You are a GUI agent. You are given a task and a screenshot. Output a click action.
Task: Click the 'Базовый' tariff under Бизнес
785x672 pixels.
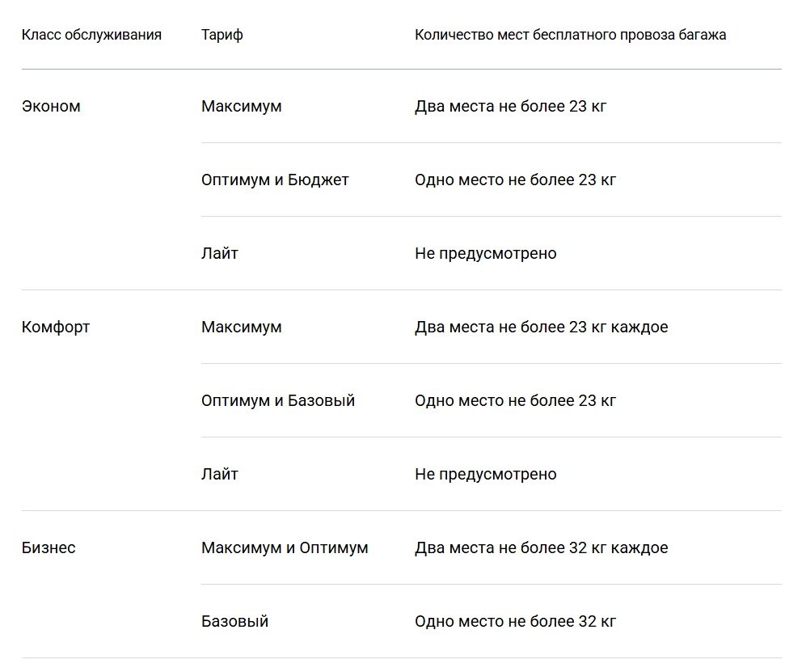point(234,621)
